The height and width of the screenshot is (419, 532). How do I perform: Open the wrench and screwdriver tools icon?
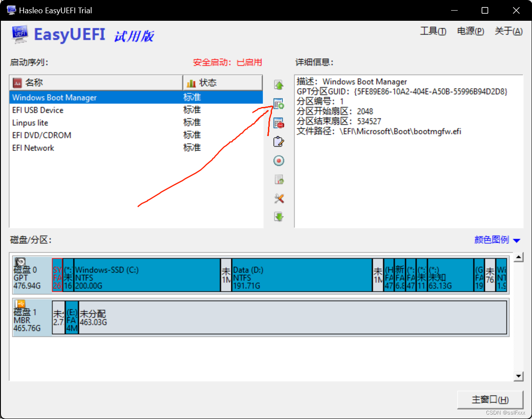[279, 198]
